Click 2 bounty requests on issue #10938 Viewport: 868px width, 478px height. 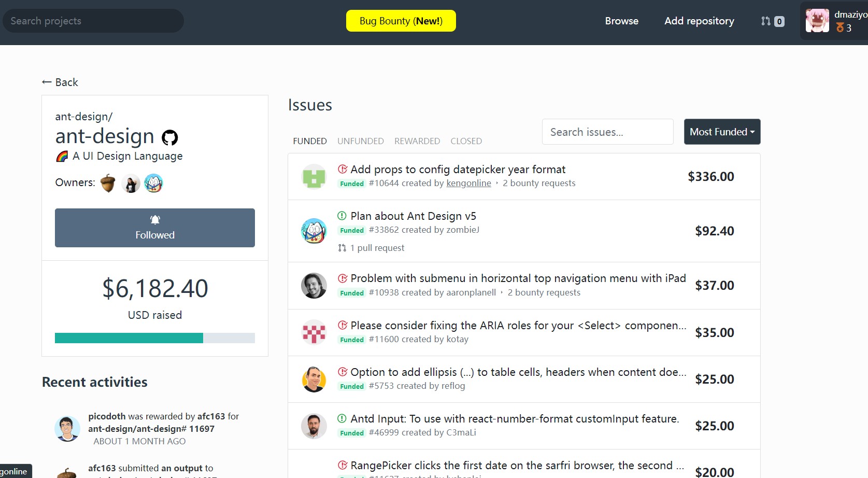click(544, 292)
